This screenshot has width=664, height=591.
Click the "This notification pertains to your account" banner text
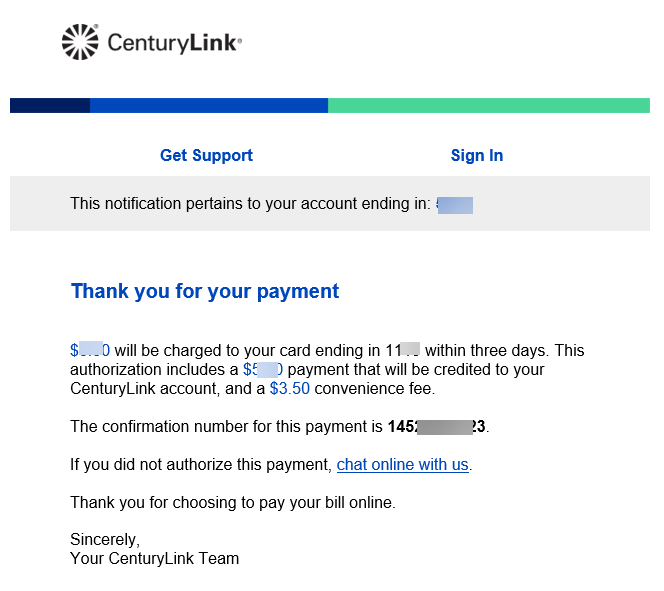[x=250, y=204]
